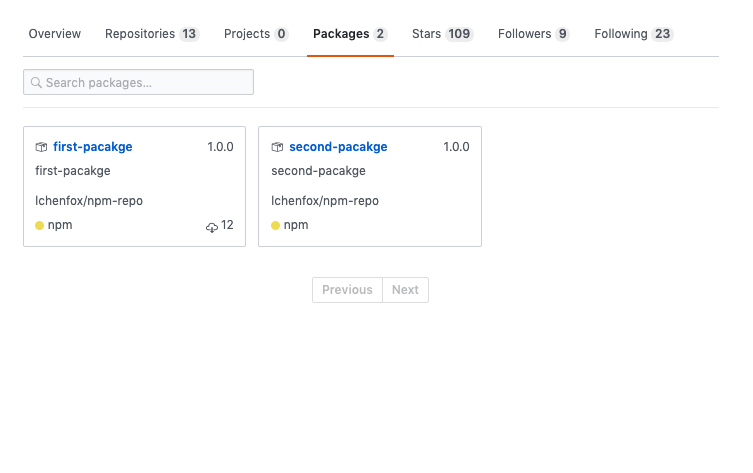The height and width of the screenshot is (473, 753).
Task: Go to the Projects tab
Action: [256, 34]
